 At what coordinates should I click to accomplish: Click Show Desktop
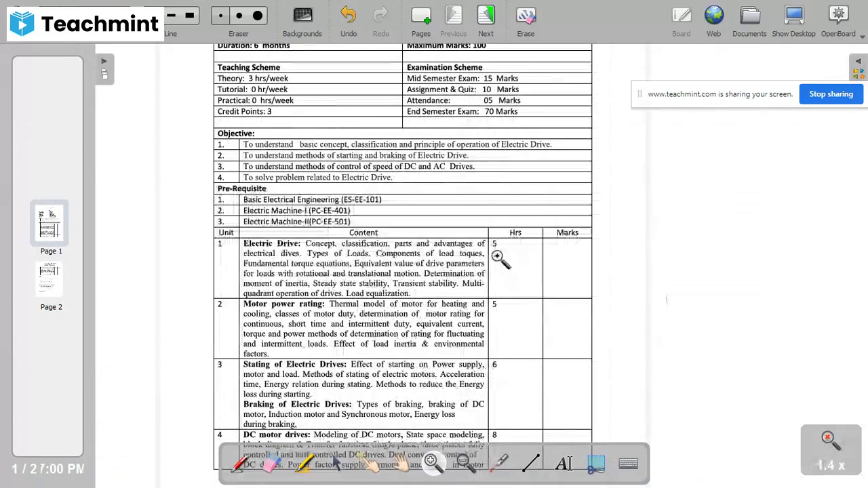(x=794, y=22)
